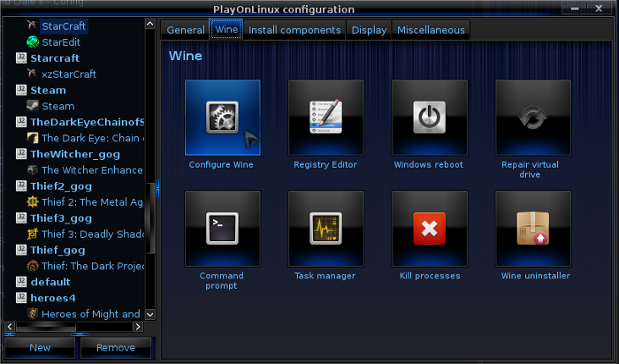Click the Starcraft virtual drive 32-bit icon
Viewport: 619px width, 364px height.
tap(21, 57)
